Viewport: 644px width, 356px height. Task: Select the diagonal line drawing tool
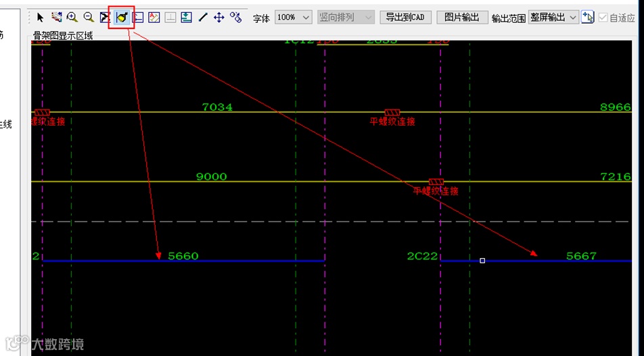pos(203,18)
